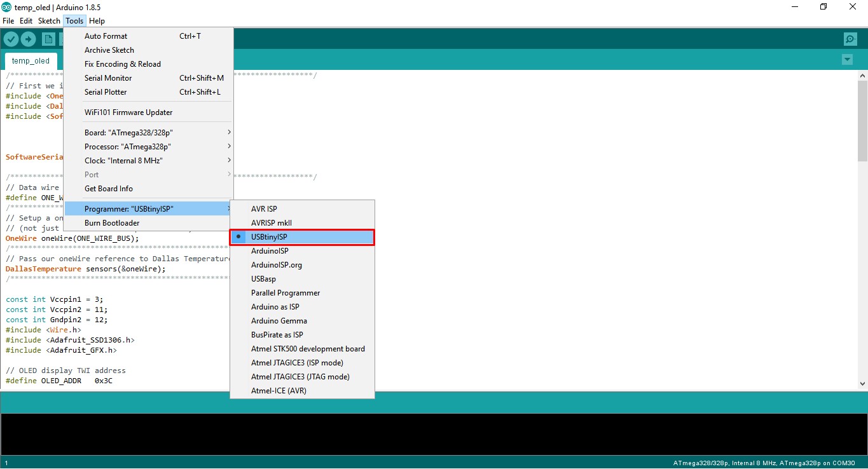Screen dimensions: 868x469
Task: Select AVRISP mkII programmer
Action: pos(302,223)
